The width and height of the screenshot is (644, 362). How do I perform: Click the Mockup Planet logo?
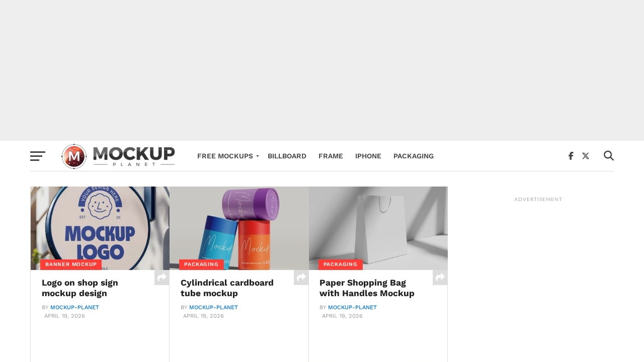[118, 156]
